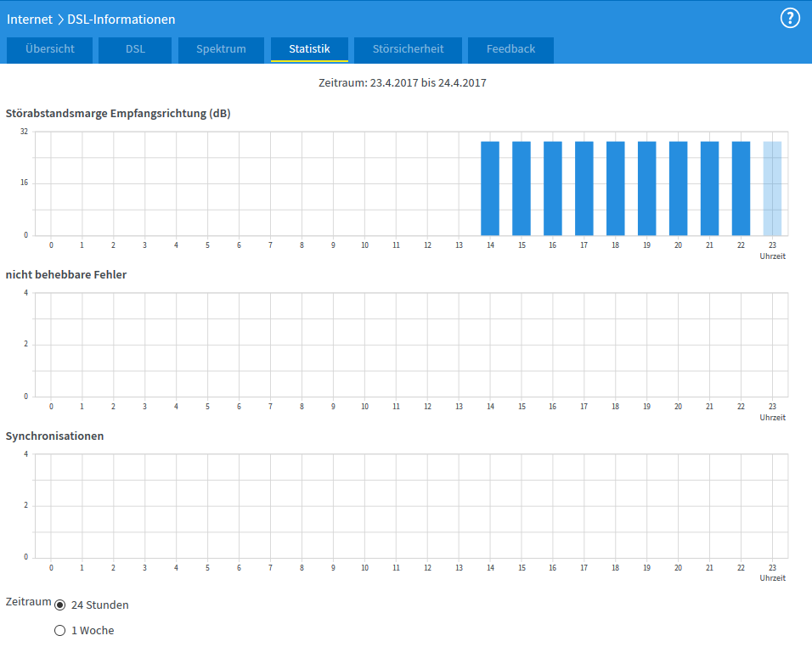Screen dimensions: 812x647
Task: Go to the Feedback tab
Action: [x=510, y=49]
